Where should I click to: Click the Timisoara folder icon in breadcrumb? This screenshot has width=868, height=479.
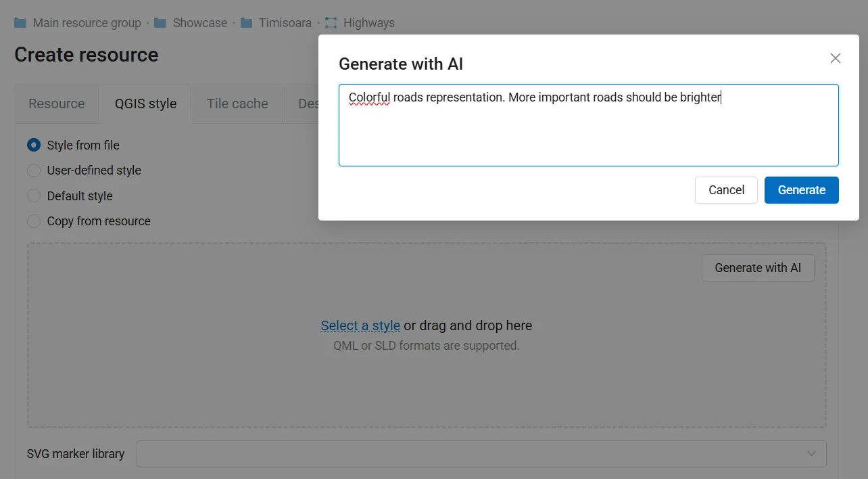click(x=246, y=23)
